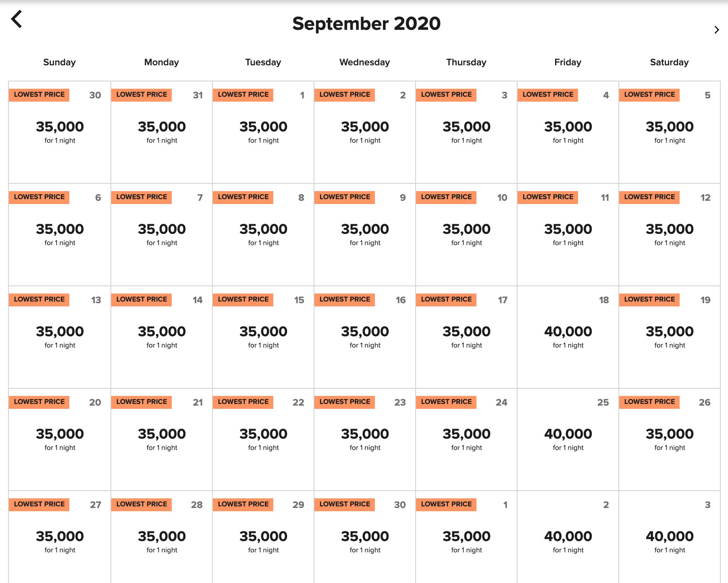
Task: Select Sunday September 20
Action: click(x=60, y=439)
